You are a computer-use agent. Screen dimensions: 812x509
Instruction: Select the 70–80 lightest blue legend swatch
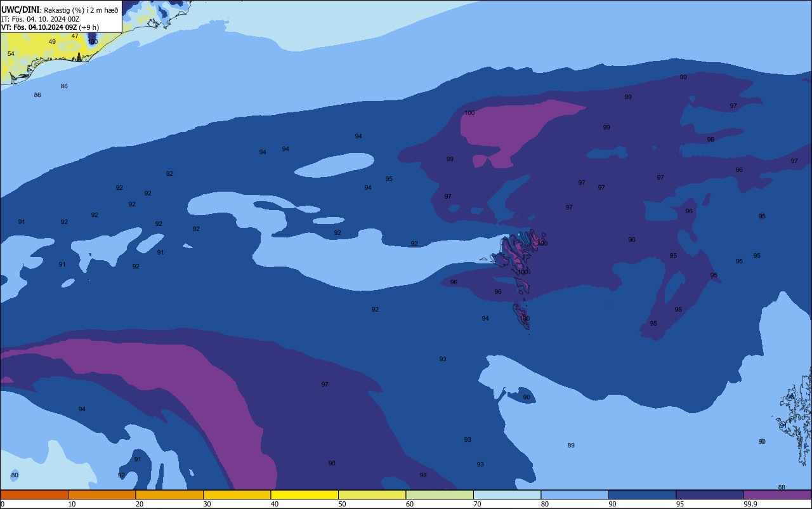click(x=507, y=494)
